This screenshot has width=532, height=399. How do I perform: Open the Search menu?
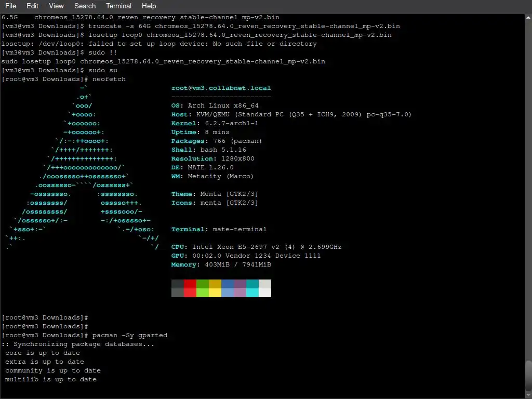tap(85, 6)
